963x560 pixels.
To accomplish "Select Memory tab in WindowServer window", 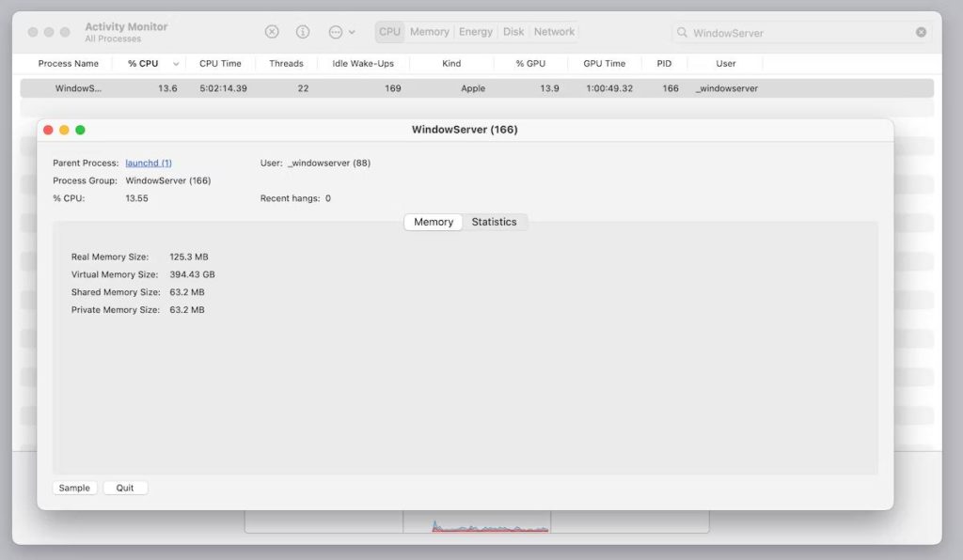I will tap(433, 222).
